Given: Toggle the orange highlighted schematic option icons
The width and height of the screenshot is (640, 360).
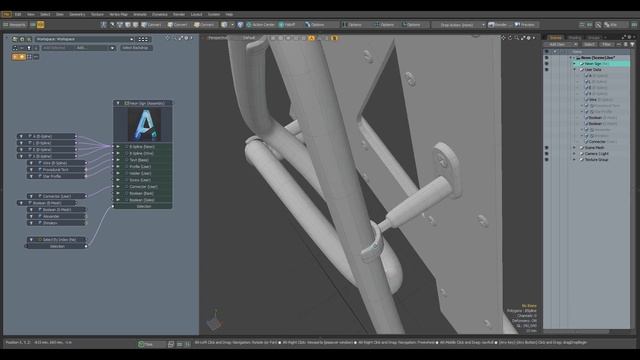Looking at the screenshot, I should click(x=18, y=57).
